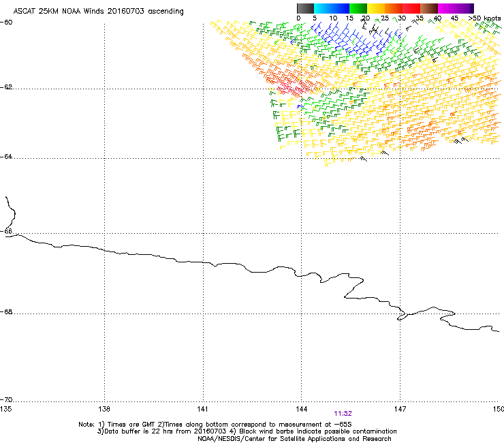This screenshot has height=443, width=504.
Task: Click the red 30-35 knots color swatch
Action: pos(411,8)
